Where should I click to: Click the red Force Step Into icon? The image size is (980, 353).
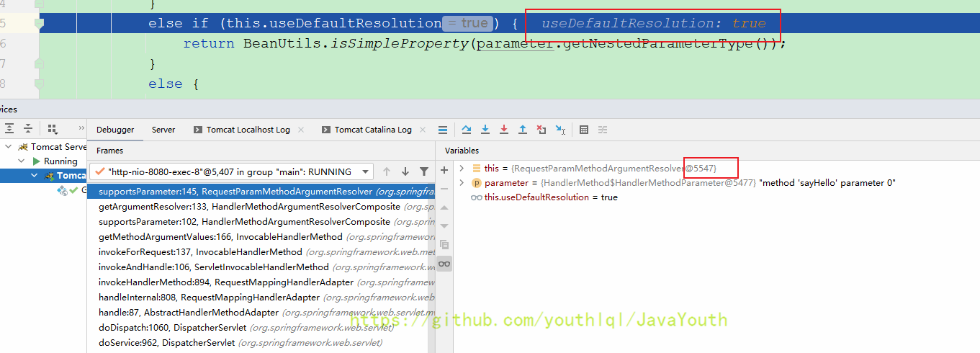coord(504,130)
